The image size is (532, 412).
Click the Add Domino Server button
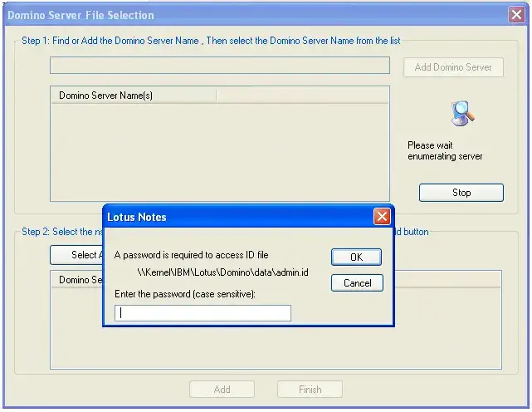tap(453, 67)
